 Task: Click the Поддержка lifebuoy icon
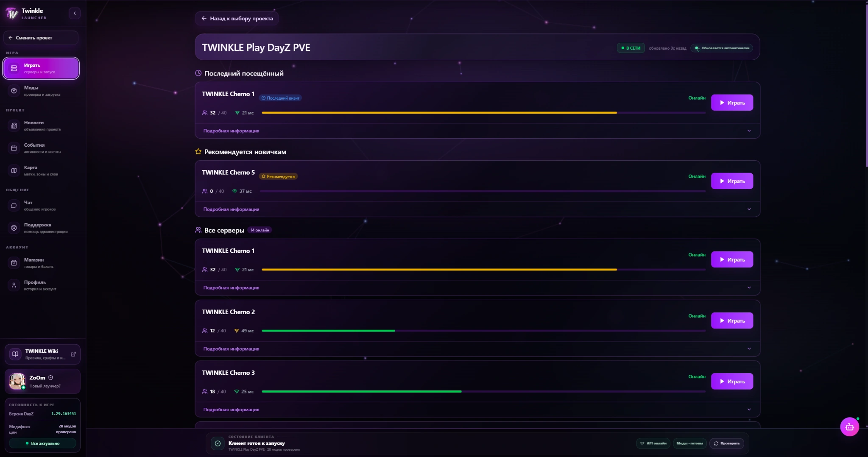click(x=14, y=228)
